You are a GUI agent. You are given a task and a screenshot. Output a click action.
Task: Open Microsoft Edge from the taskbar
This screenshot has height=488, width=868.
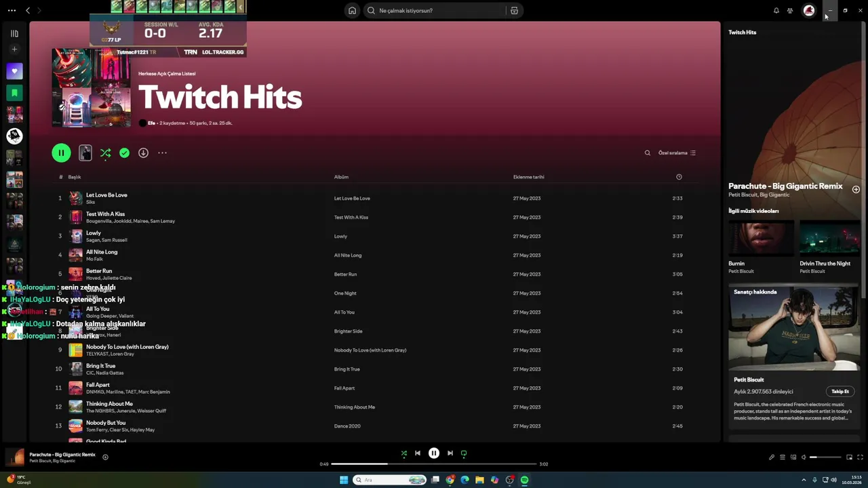pos(465,480)
